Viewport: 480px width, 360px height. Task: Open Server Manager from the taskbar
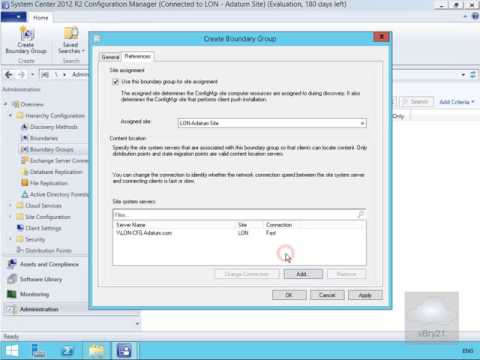[x=38, y=351]
